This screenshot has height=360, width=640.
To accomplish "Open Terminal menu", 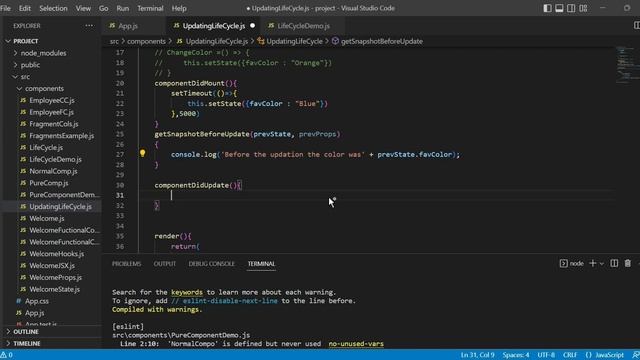I will click(x=150, y=8).
